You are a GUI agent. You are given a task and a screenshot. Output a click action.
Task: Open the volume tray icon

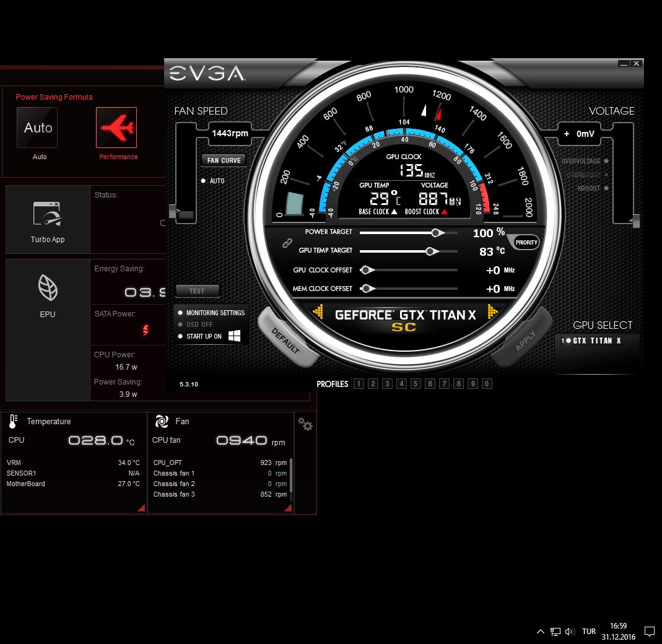570,632
